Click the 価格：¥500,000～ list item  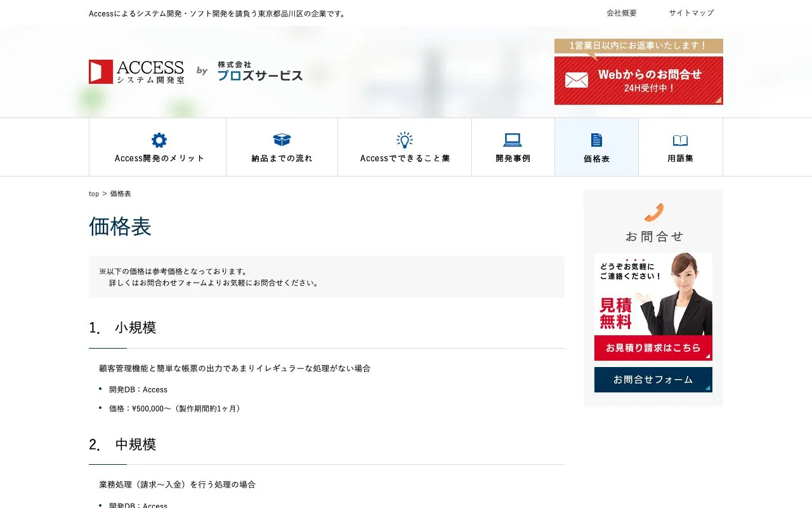point(176,408)
